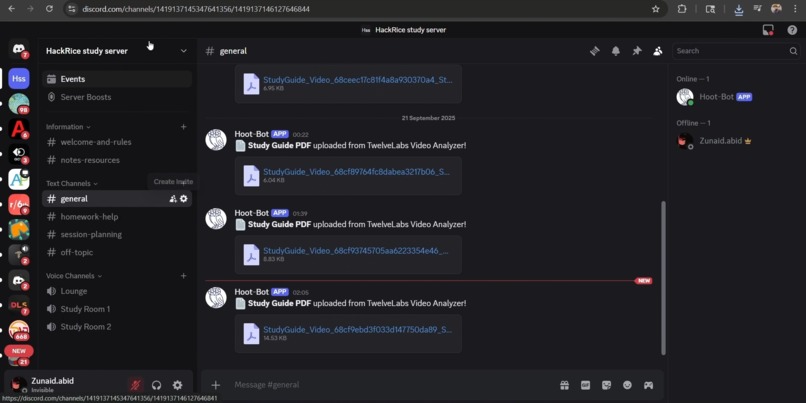The height and width of the screenshot is (403, 806).
Task: Open User Settings gear
Action: 177,385
